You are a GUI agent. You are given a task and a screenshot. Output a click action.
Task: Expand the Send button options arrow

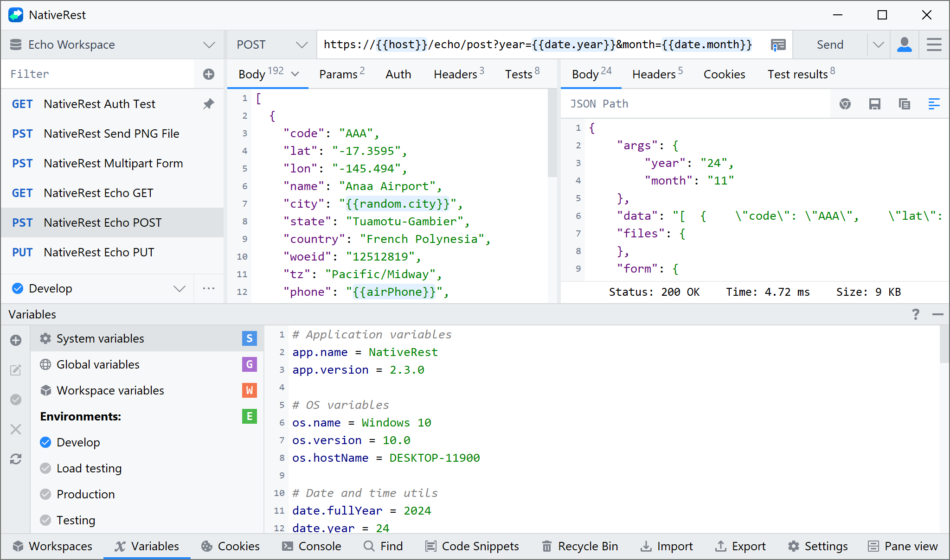pyautogui.click(x=878, y=45)
